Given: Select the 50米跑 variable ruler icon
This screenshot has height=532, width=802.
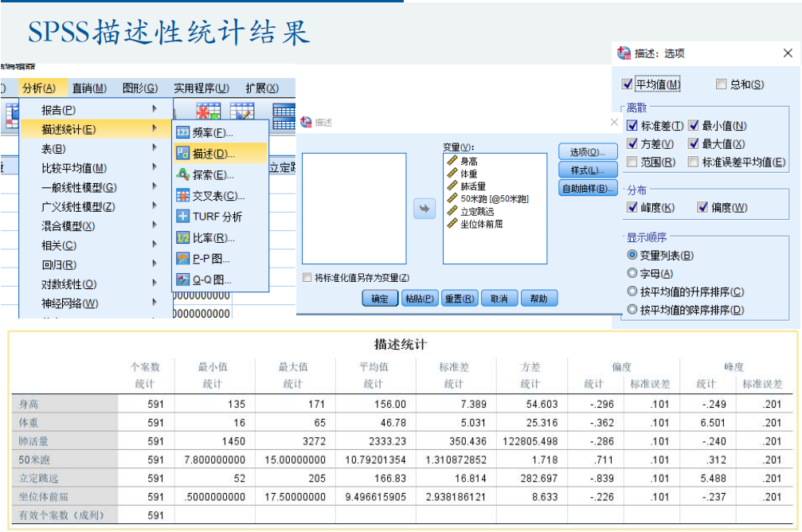Looking at the screenshot, I should tap(452, 198).
